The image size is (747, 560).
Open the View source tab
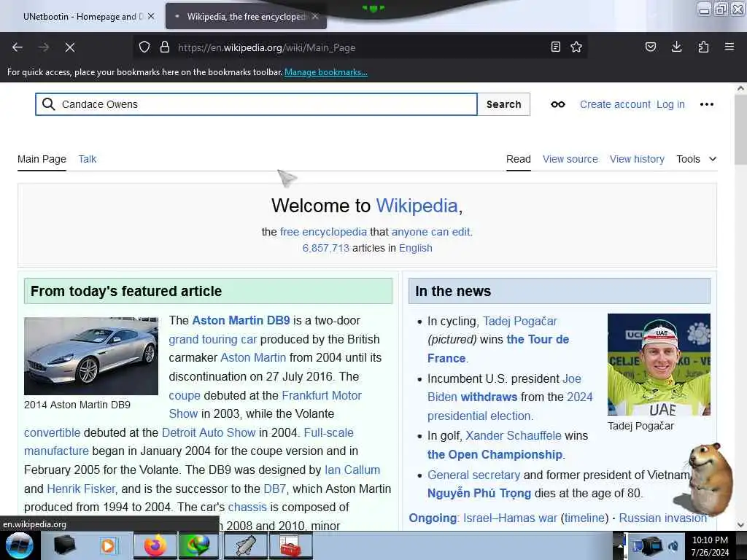pos(570,159)
